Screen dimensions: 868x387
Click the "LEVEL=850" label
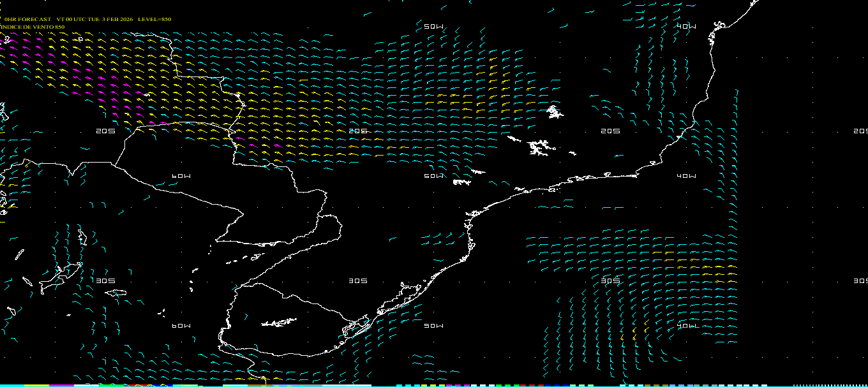(x=154, y=20)
